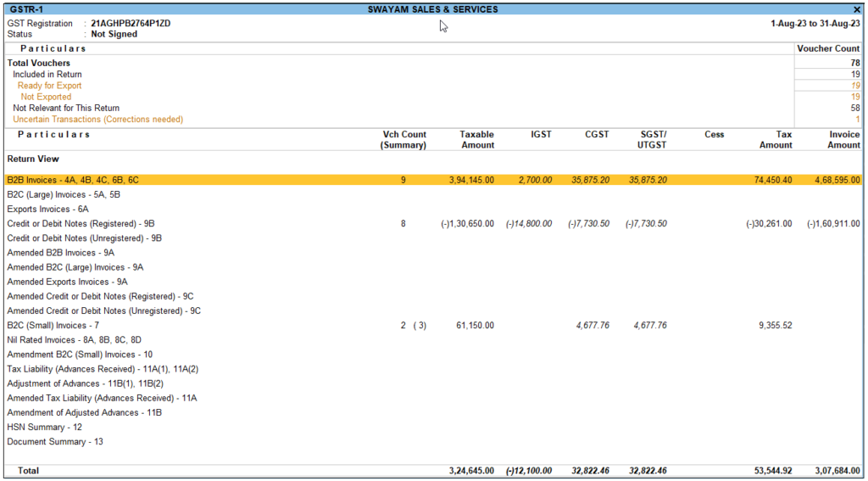Click the Return View heading
This screenshot has width=868, height=481.
tap(33, 159)
